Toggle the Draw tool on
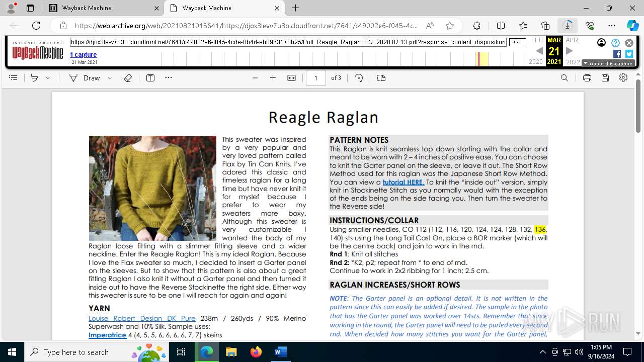This screenshot has width=644, height=362. click(85, 78)
